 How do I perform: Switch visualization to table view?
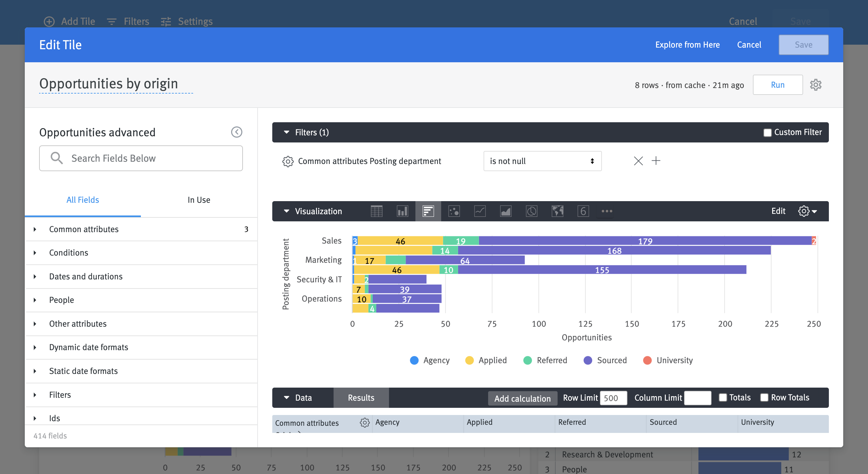pos(377,211)
